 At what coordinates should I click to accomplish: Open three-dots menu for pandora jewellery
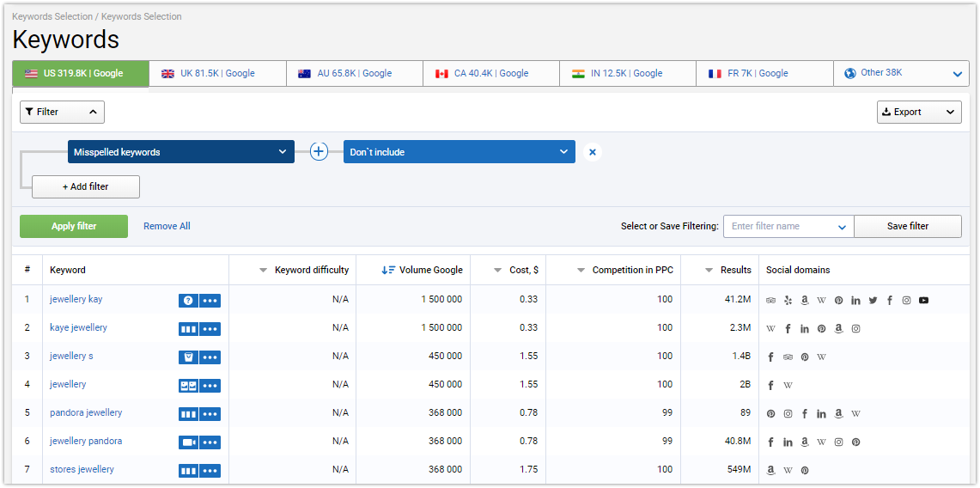coord(210,413)
